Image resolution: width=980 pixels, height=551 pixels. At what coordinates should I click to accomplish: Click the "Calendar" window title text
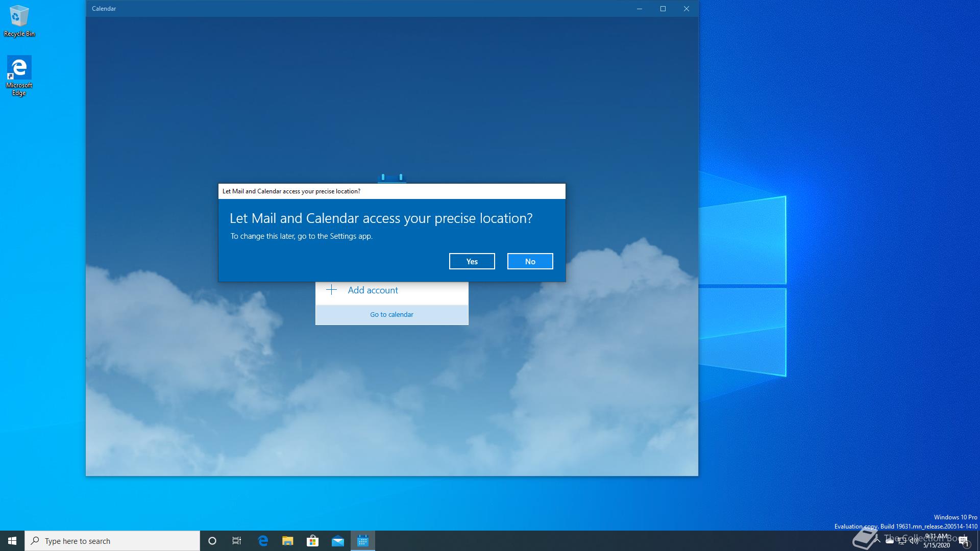(104, 9)
